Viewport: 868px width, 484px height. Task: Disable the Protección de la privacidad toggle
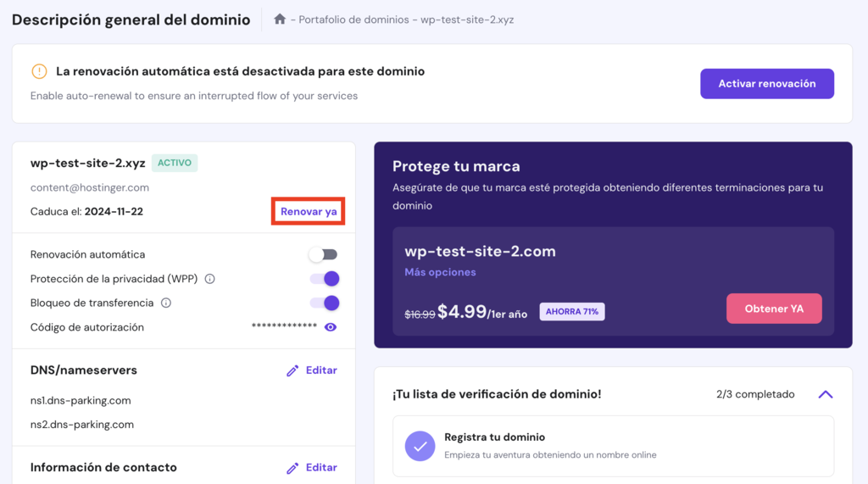click(325, 279)
